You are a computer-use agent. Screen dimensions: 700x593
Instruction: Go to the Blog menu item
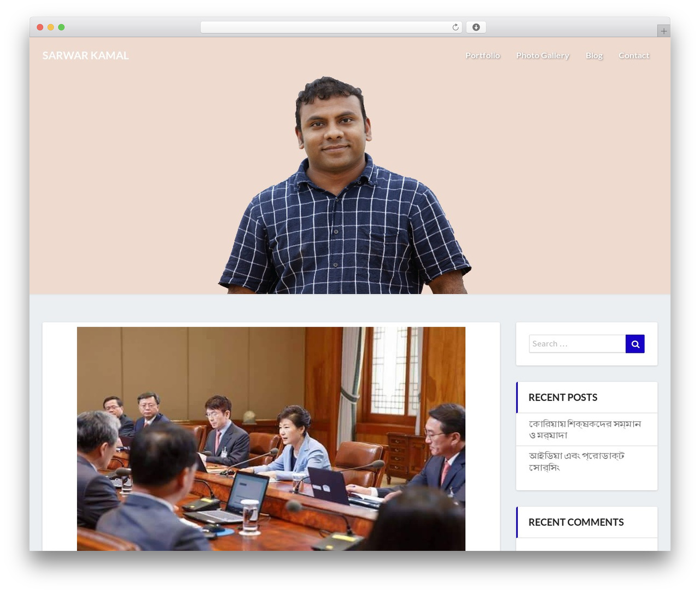(594, 55)
